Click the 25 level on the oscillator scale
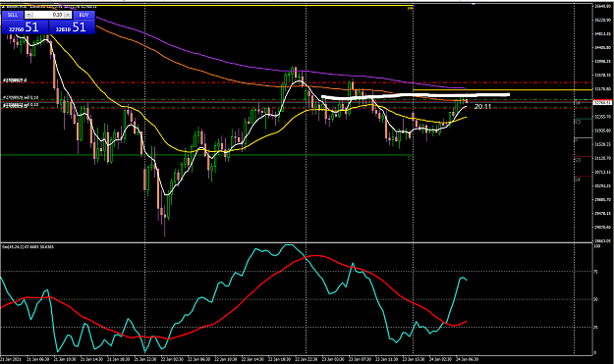 (596, 328)
